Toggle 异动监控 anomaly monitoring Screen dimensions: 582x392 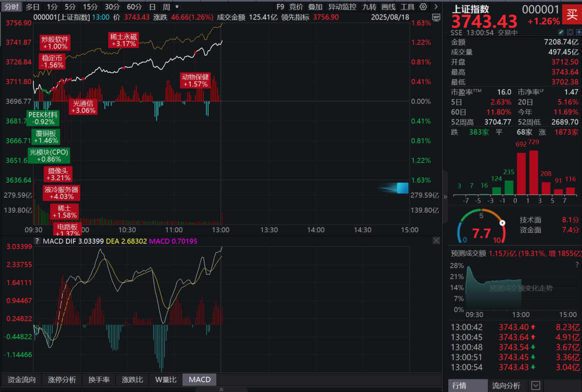tap(342, 7)
